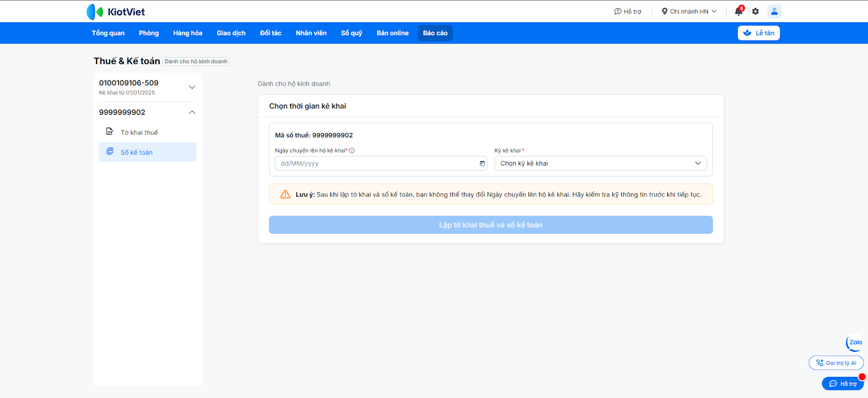Open the Bán online menu
The height and width of the screenshot is (398, 868).
coord(393,33)
